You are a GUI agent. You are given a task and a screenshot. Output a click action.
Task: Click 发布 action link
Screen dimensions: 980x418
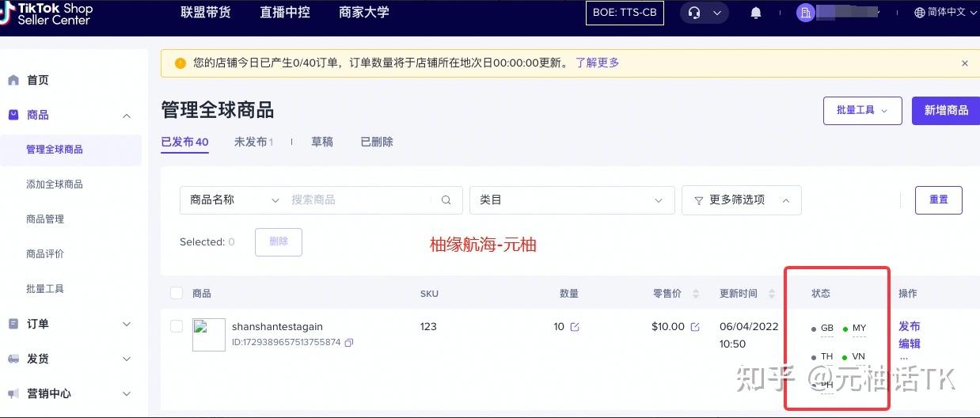910,326
